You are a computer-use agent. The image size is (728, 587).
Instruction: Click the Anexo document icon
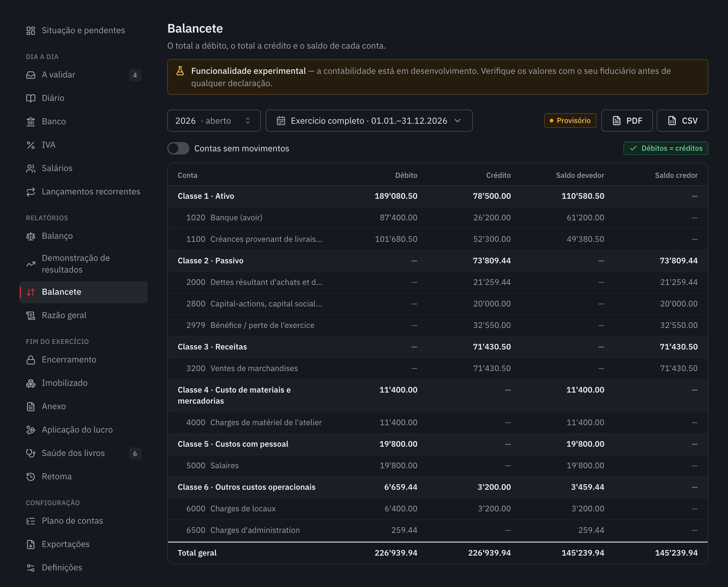[x=31, y=406]
